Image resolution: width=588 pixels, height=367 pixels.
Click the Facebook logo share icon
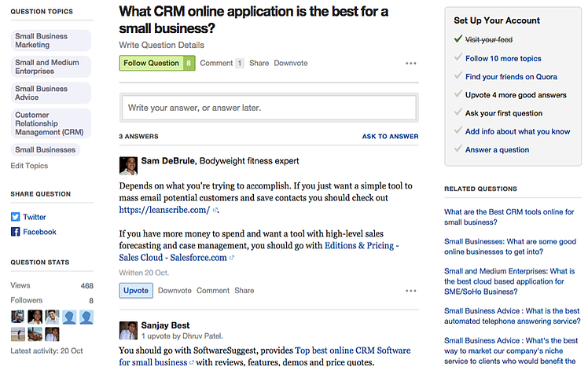tap(16, 232)
